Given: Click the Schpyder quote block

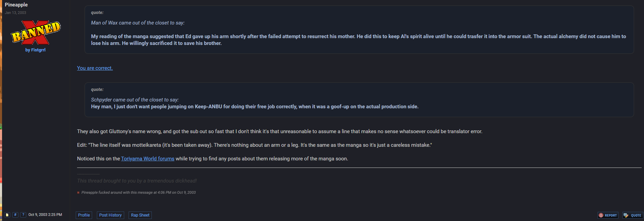Looking at the screenshot, I should pos(359,100).
